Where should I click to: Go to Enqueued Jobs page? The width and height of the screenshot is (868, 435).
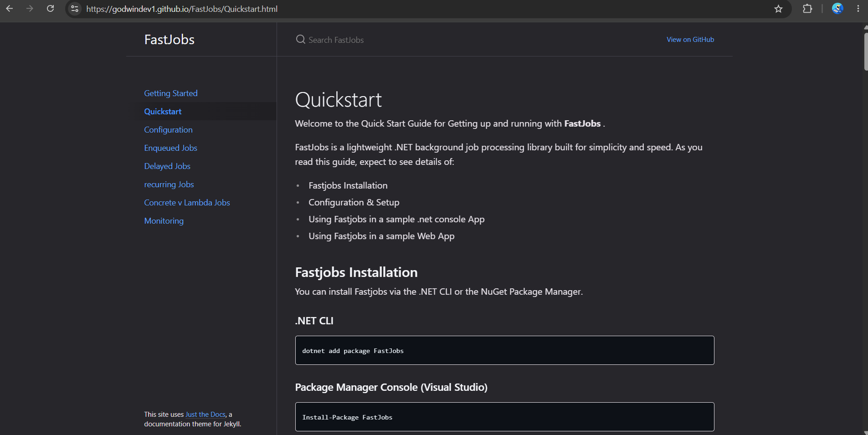click(x=170, y=148)
